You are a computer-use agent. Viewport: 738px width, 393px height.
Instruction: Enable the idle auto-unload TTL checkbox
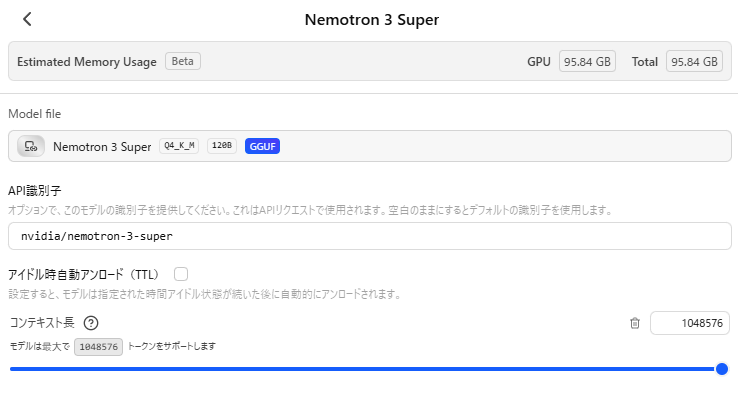coord(181,274)
